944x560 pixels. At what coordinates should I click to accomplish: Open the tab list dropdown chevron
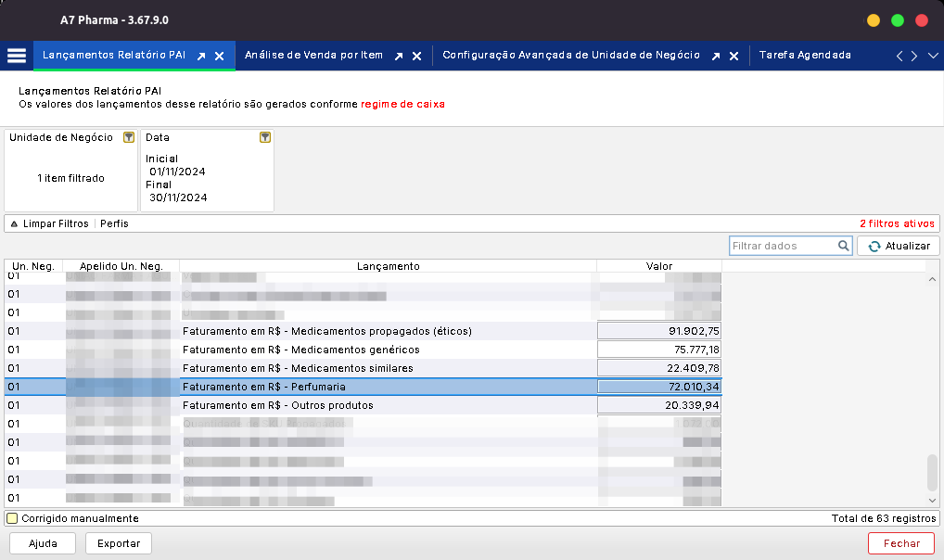(931, 57)
